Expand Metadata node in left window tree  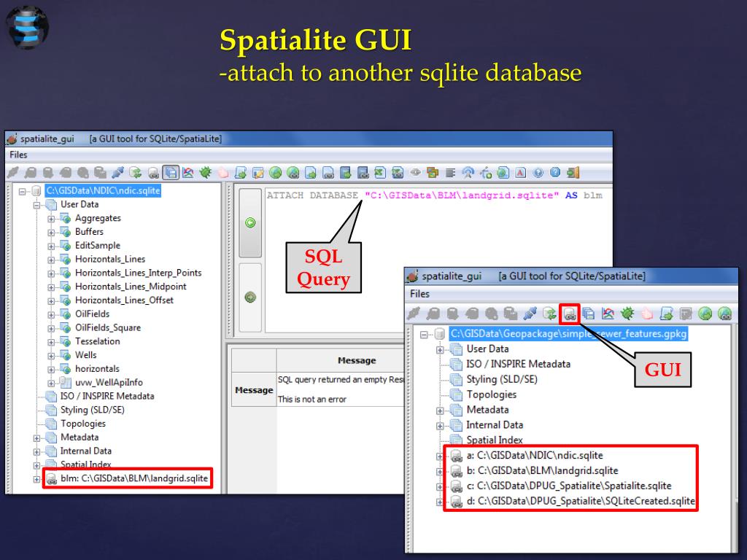[36, 438]
